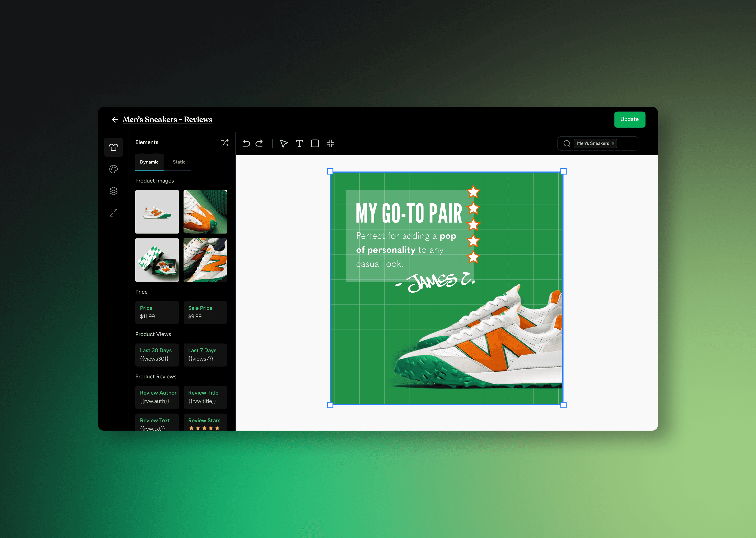Open the Men's Sneakers - Reviews title link

[x=168, y=120]
